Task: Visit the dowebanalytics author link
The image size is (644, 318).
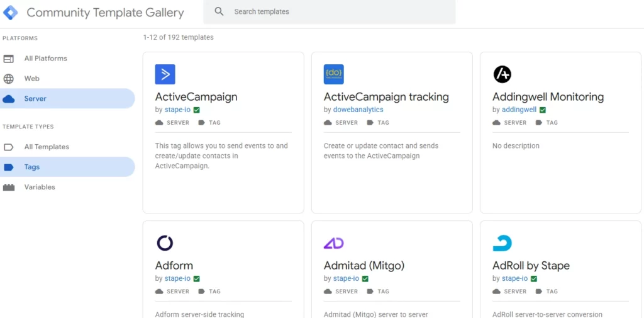Action: [358, 110]
